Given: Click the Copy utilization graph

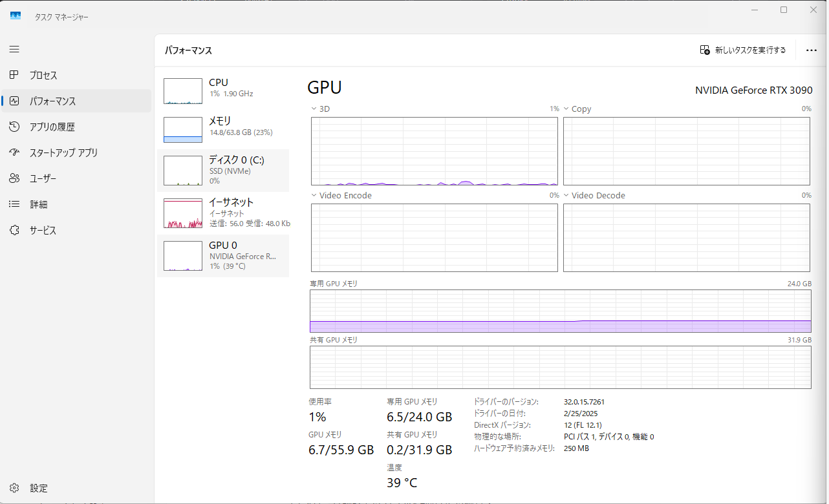Looking at the screenshot, I should 687,151.
